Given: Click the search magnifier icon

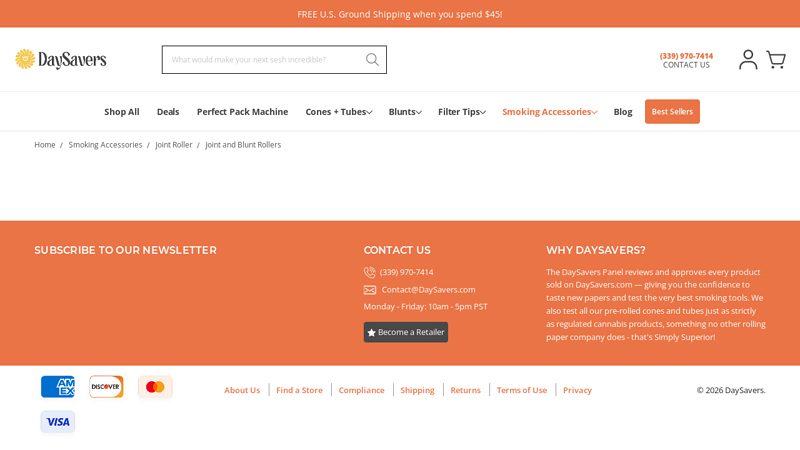Looking at the screenshot, I should 372,60.
